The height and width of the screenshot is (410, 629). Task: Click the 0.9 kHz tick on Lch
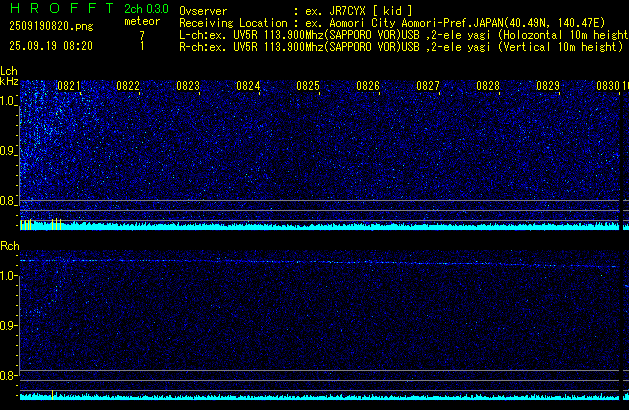coord(9,151)
